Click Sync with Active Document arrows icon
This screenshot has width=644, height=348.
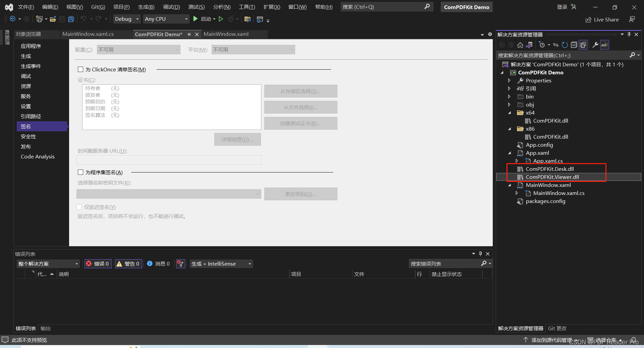(556, 45)
